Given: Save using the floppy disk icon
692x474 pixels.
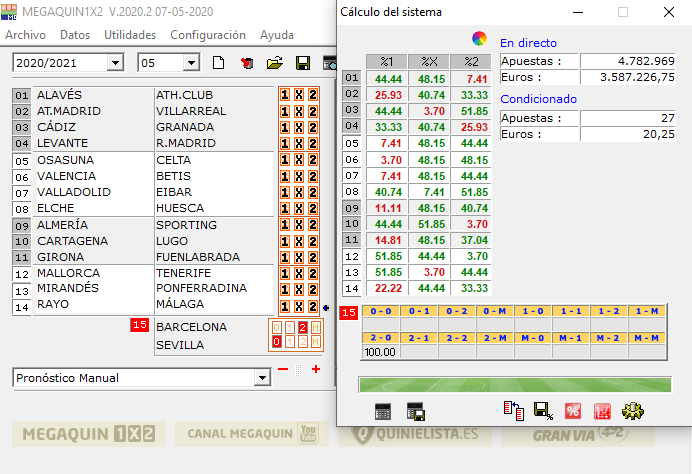Looking at the screenshot, I should pyautogui.click(x=303, y=63).
